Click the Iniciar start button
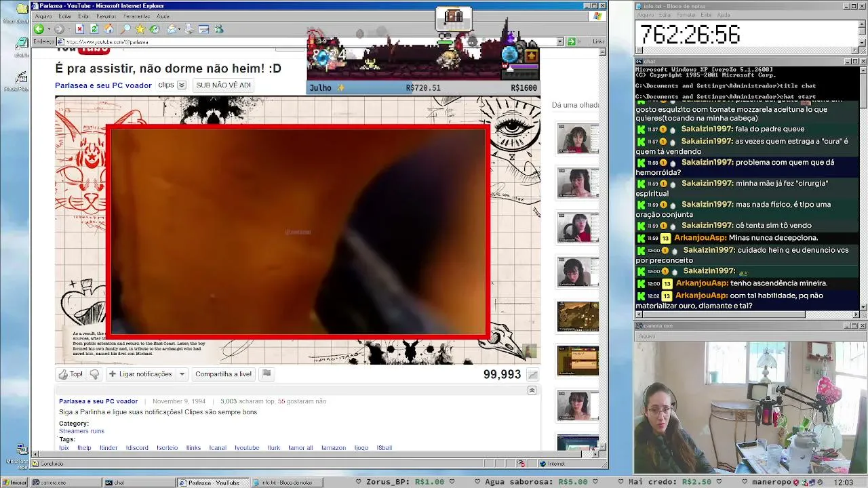The image size is (868, 488). 14,483
